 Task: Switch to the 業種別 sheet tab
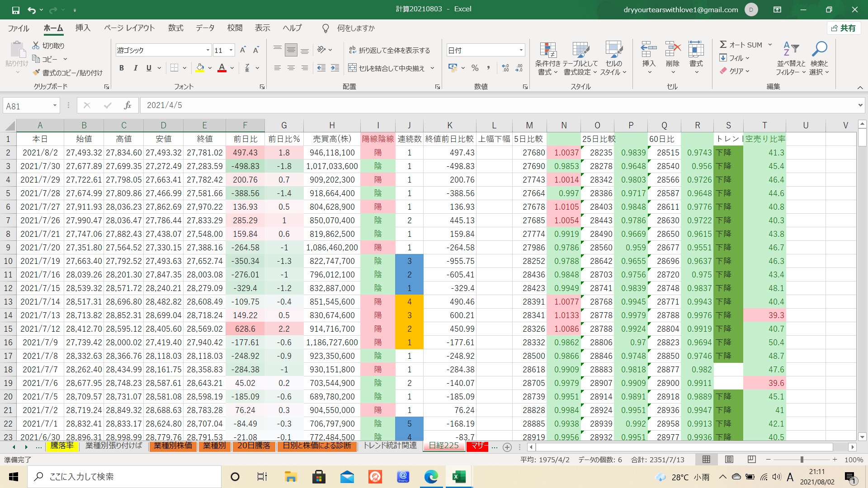coord(214,446)
